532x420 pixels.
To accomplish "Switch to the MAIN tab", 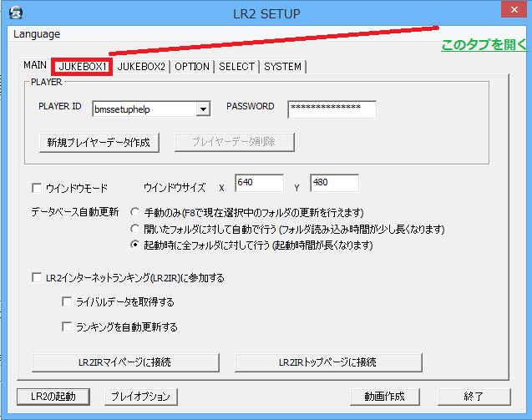I will [x=34, y=65].
